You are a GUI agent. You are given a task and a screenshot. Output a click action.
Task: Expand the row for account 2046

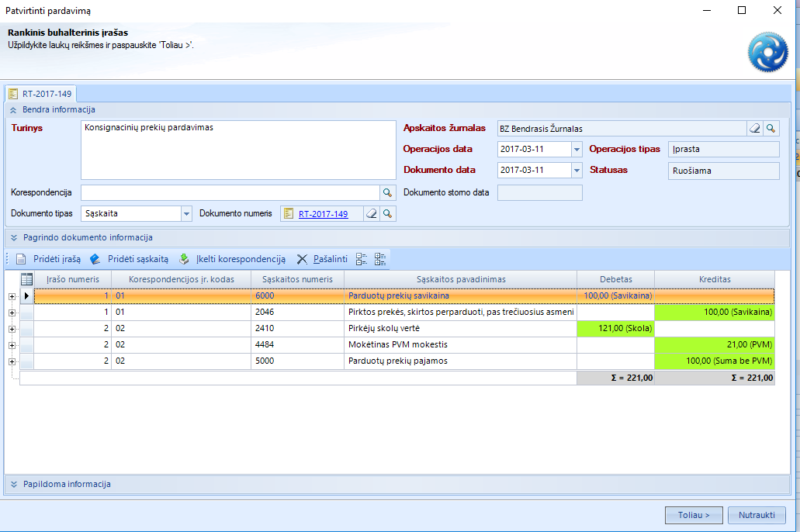point(12,313)
